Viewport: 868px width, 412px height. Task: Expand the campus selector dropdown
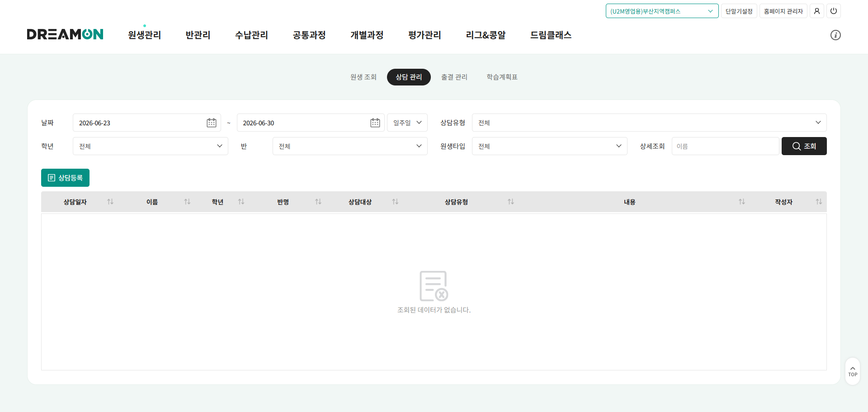(662, 11)
